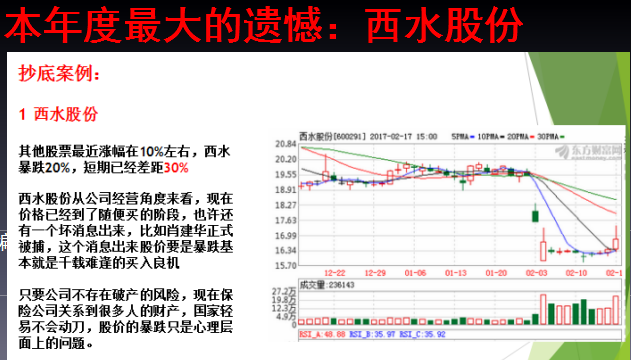Click the green 30PMA legend marker
The height and width of the screenshot is (360, 631).
pyautogui.click(x=562, y=137)
